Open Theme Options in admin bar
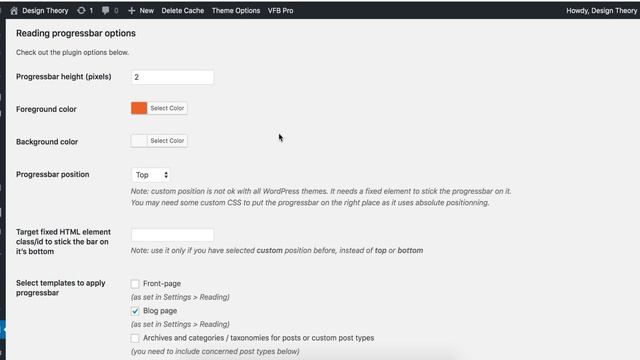 coord(236,11)
